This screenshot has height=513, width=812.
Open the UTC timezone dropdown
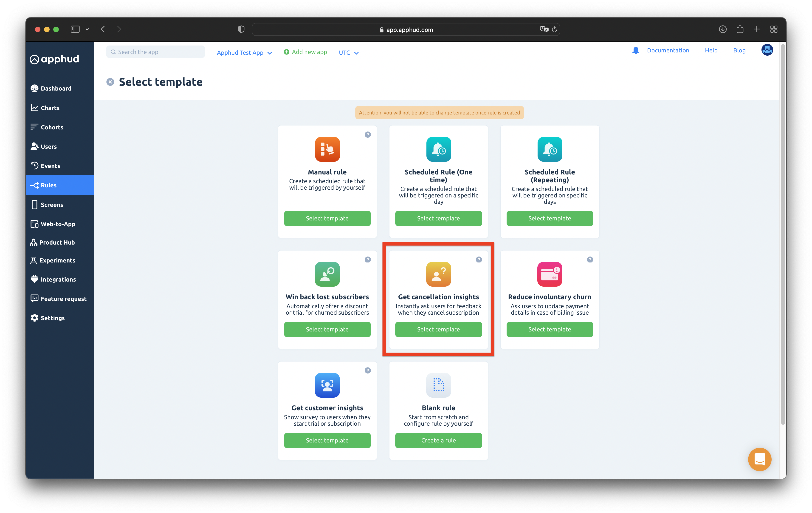point(349,53)
